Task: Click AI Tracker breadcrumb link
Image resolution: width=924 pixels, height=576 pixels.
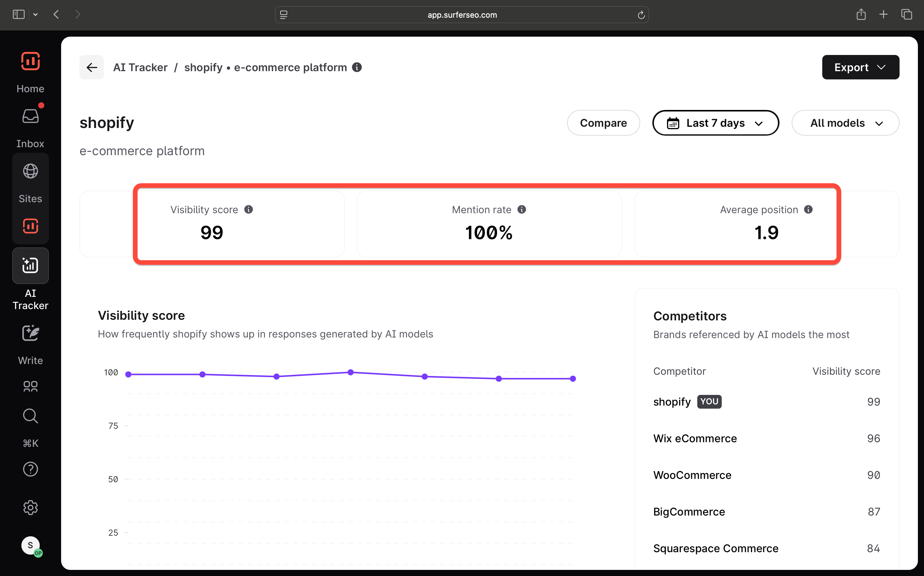Action: point(140,67)
